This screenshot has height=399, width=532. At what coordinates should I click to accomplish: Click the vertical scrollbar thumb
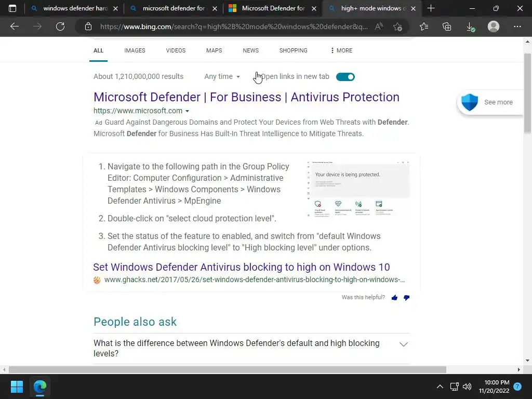click(x=527, y=93)
